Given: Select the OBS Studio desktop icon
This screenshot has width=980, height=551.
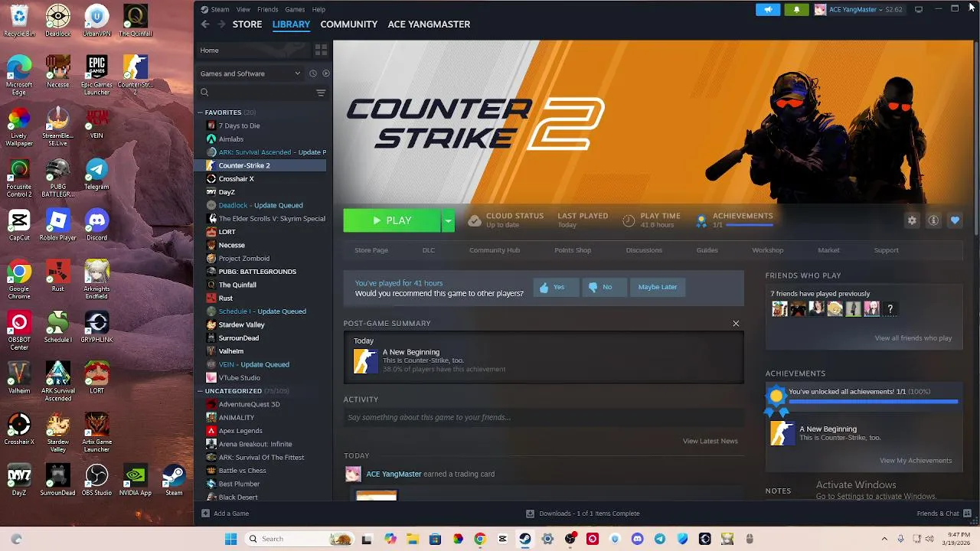Looking at the screenshot, I should tap(96, 480).
